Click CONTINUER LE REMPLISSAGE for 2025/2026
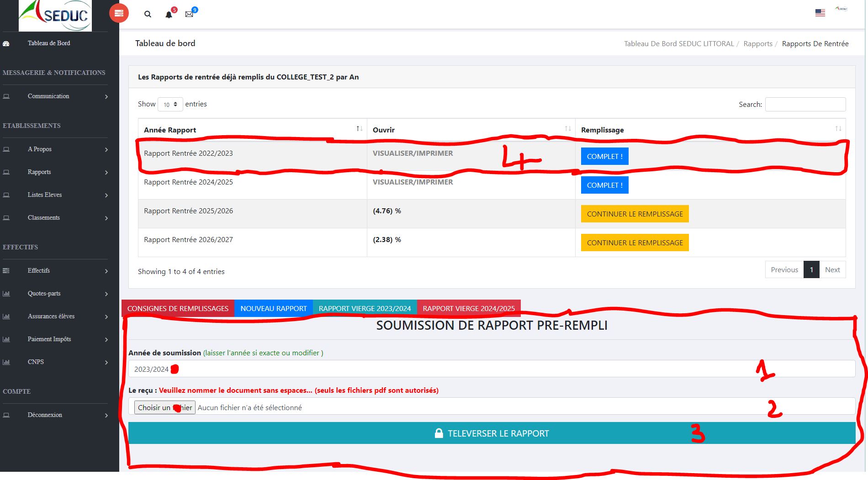This screenshot has width=868, height=480. (635, 214)
